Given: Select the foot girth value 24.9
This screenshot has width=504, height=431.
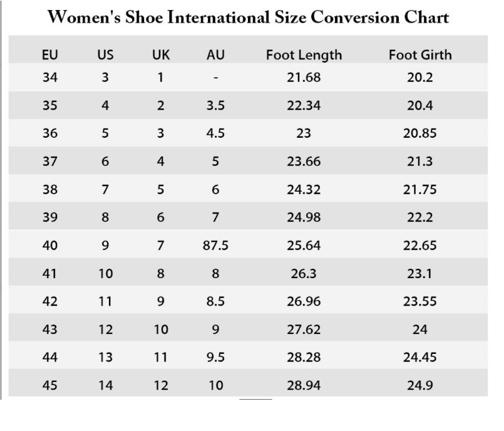Looking at the screenshot, I should [x=420, y=385].
